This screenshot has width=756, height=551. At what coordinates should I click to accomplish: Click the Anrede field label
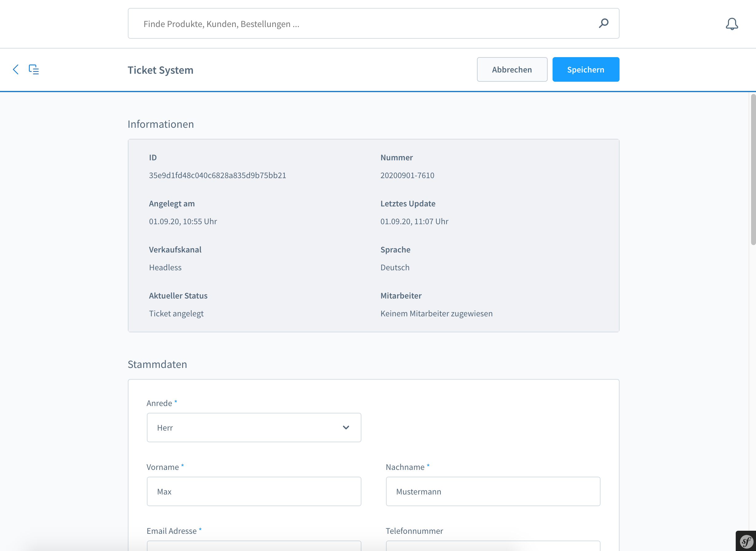tap(159, 403)
